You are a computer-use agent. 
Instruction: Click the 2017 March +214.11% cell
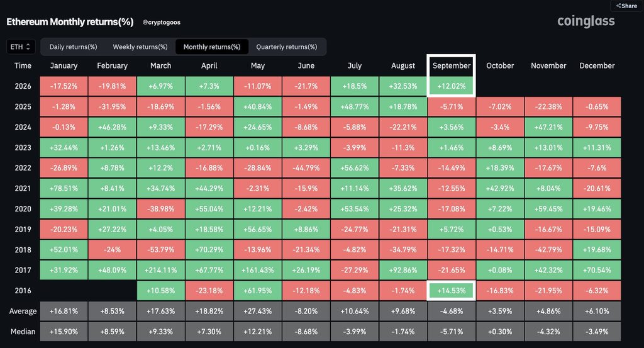(160, 271)
